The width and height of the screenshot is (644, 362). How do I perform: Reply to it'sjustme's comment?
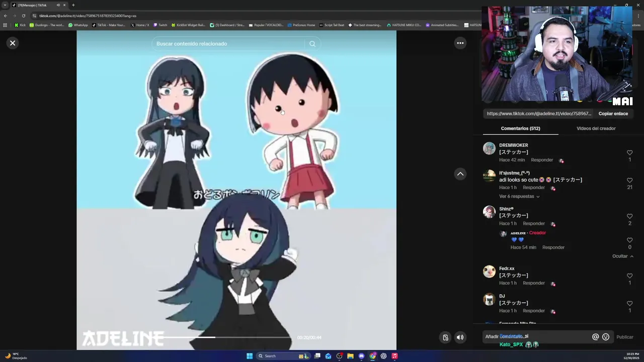point(533,188)
